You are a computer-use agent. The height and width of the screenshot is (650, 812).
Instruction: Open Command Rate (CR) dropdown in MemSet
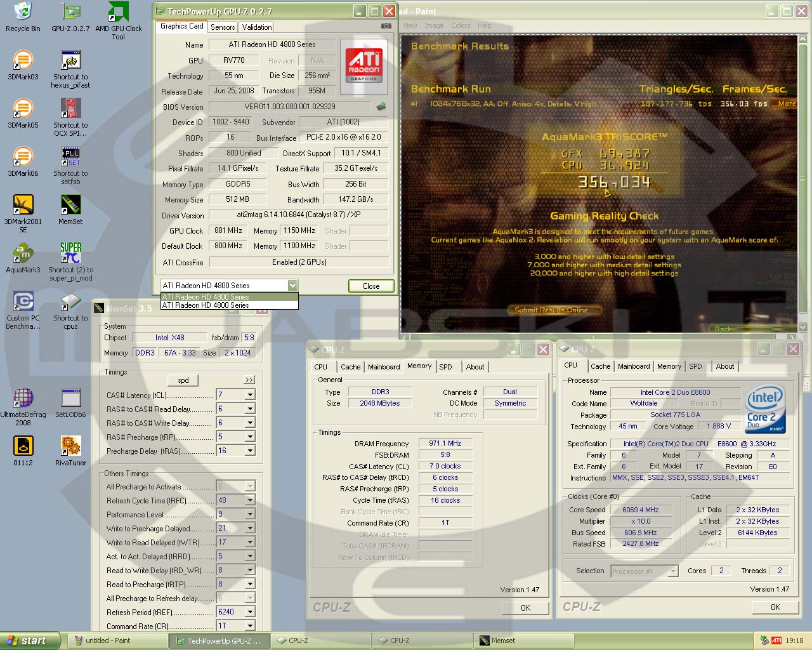[250, 626]
